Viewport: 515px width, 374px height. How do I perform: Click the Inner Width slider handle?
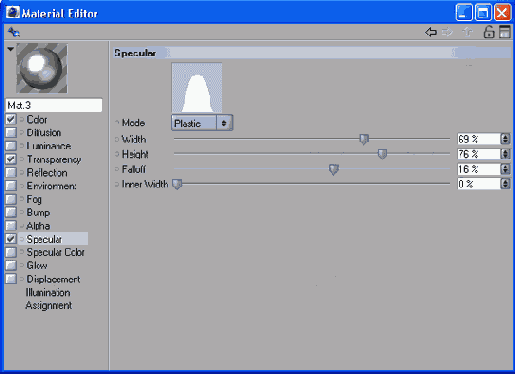pyautogui.click(x=177, y=184)
